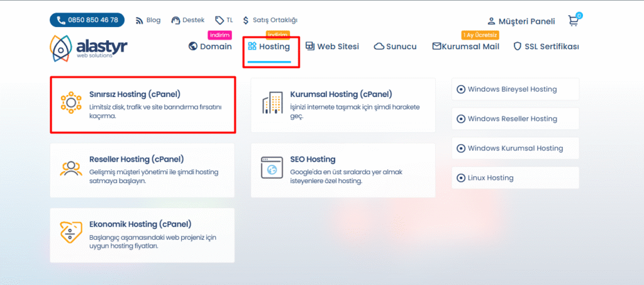644x285 pixels.
Task: Open the shopping cart icon
Action: 573,21
